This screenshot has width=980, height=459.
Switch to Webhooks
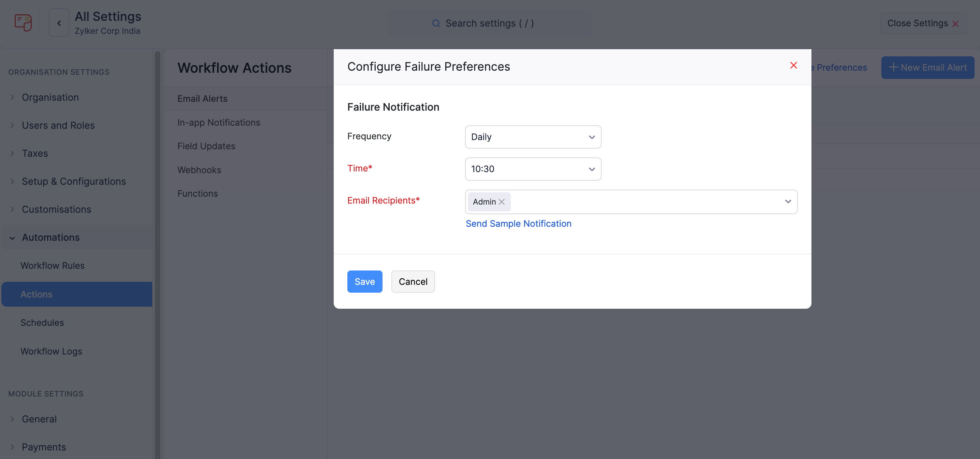[x=245, y=170]
